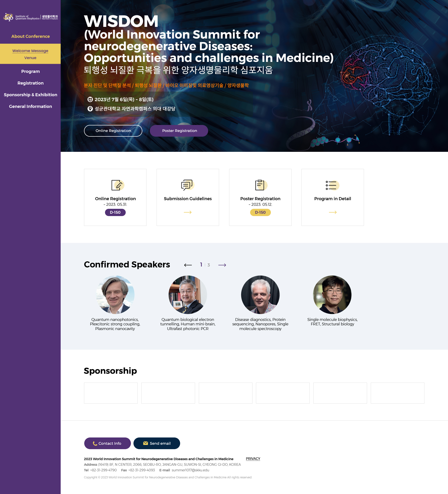Image resolution: width=448 pixels, height=494 pixels.
Task: Click yellow arrow under Submission Guidelines
Action: 188,212
